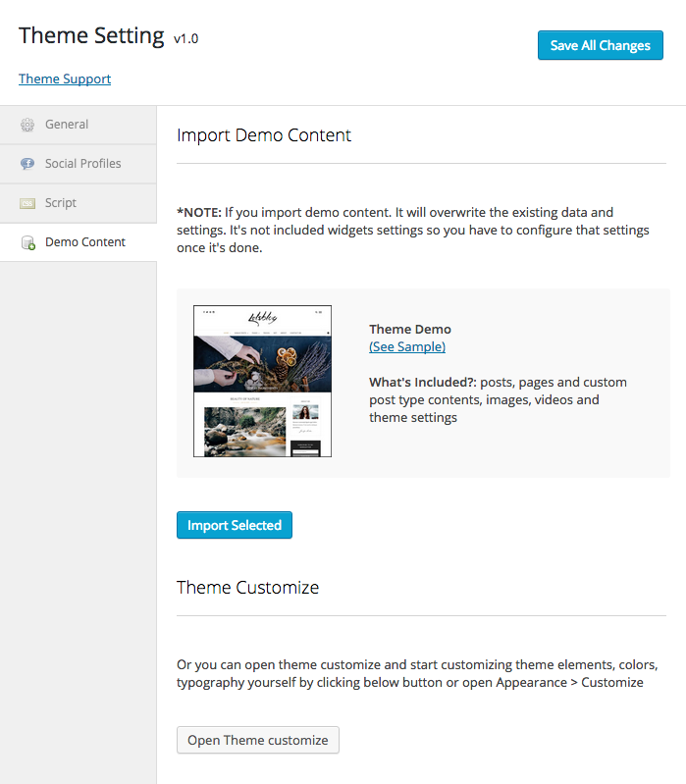Click the Theme Customize section heading

point(248,588)
